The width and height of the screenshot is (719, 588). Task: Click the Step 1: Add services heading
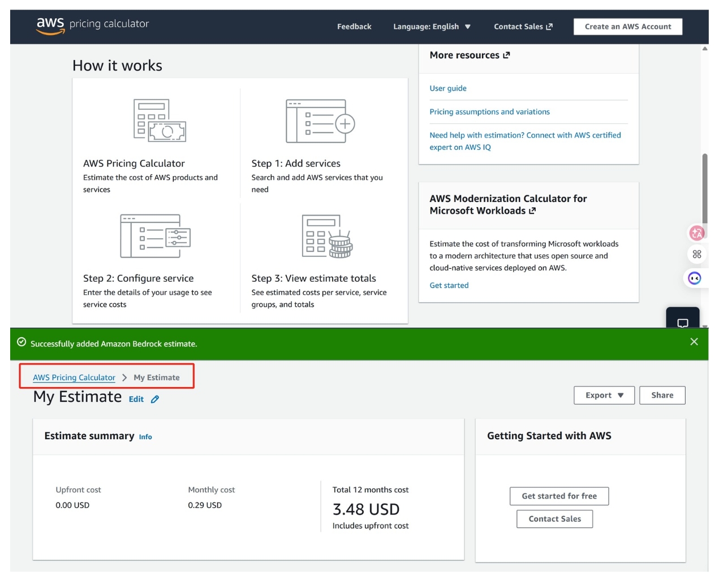click(296, 164)
